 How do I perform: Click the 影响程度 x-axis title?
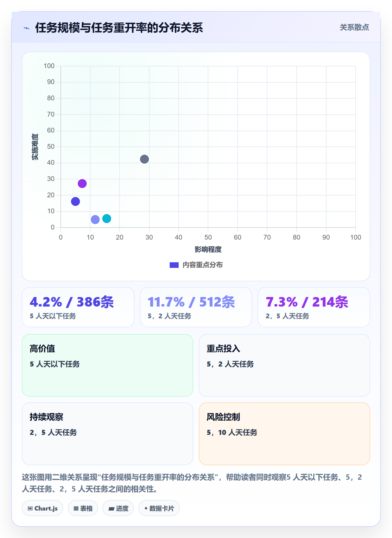(208, 249)
